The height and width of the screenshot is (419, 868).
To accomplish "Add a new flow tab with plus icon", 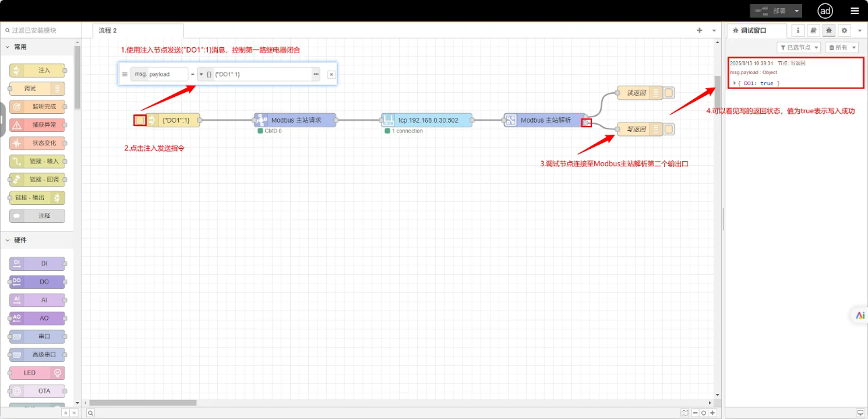I will point(699,30).
